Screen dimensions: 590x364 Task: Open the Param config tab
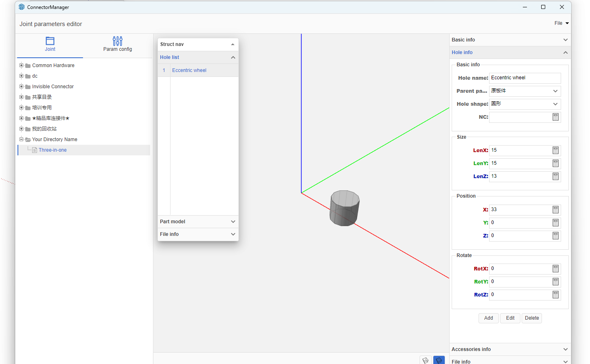tap(117, 44)
